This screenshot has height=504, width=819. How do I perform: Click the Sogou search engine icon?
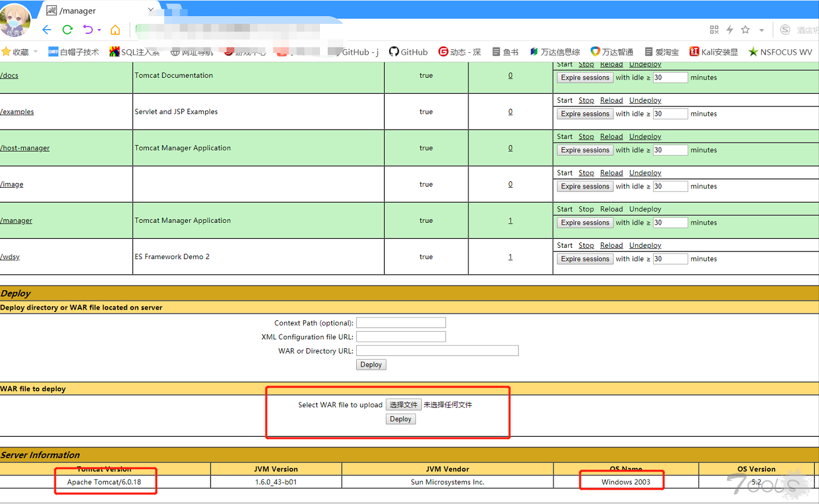(785, 30)
